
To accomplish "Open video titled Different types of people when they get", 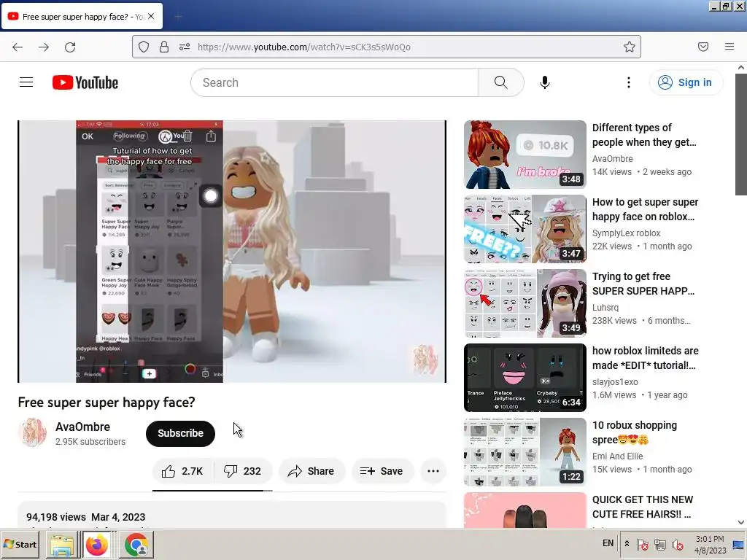I will (644, 135).
